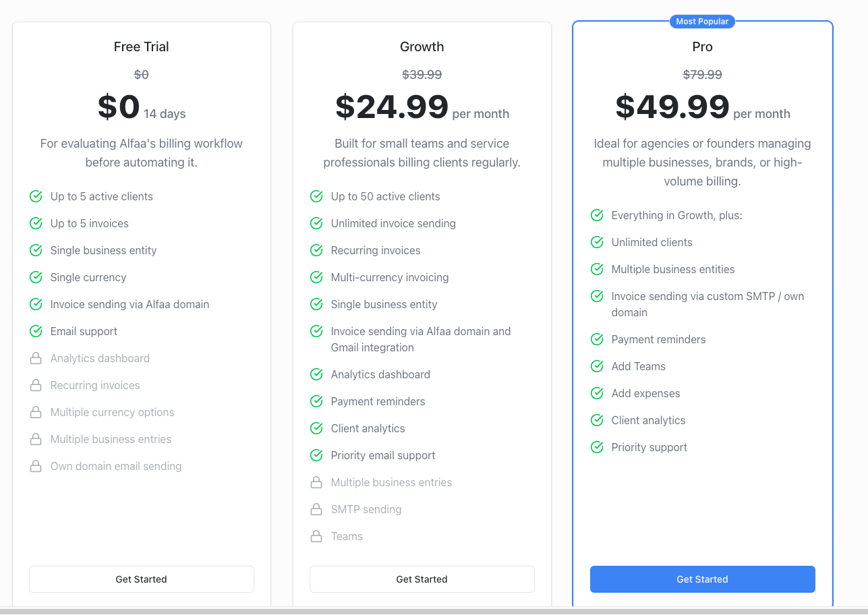Viewport: 868px width, 615px height.
Task: Click lock icon beside Multiple currency options
Action: point(36,412)
